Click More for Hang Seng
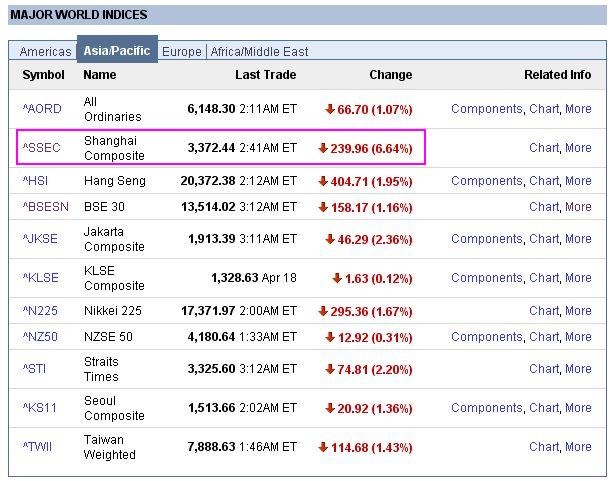This screenshot has width=613, height=481. point(578,181)
